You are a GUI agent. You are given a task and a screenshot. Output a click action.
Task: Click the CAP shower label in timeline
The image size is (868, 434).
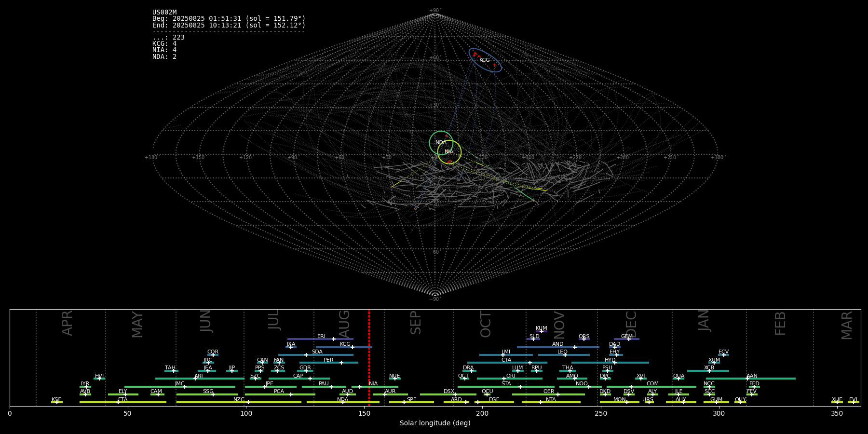point(298,376)
